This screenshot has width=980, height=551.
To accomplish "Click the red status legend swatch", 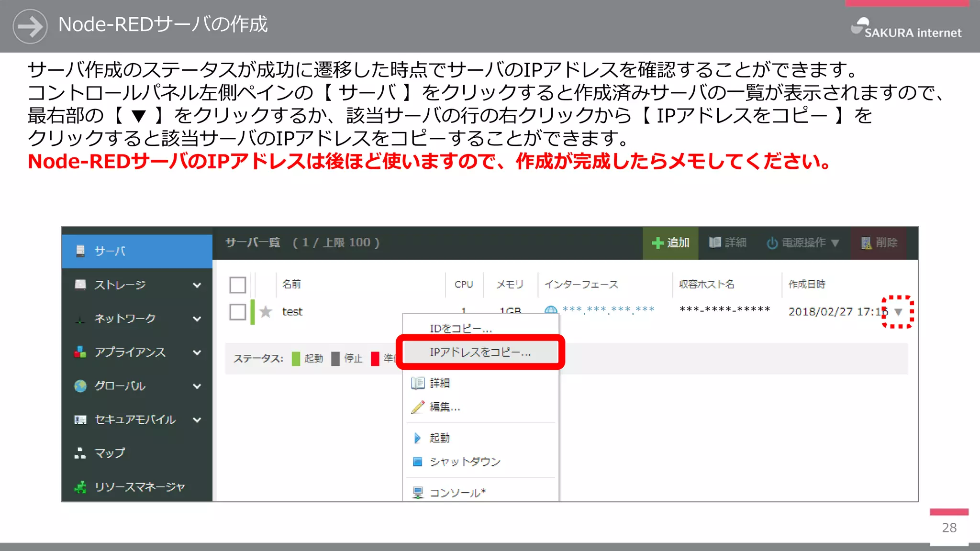I will pos(375,358).
